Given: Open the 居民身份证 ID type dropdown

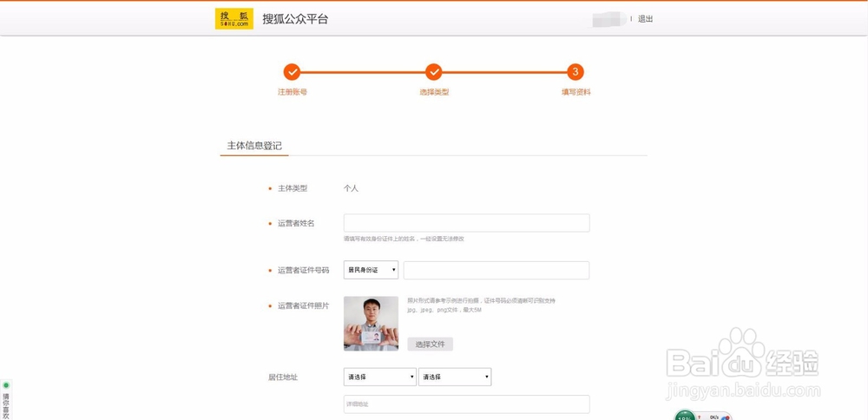Looking at the screenshot, I should 371,270.
